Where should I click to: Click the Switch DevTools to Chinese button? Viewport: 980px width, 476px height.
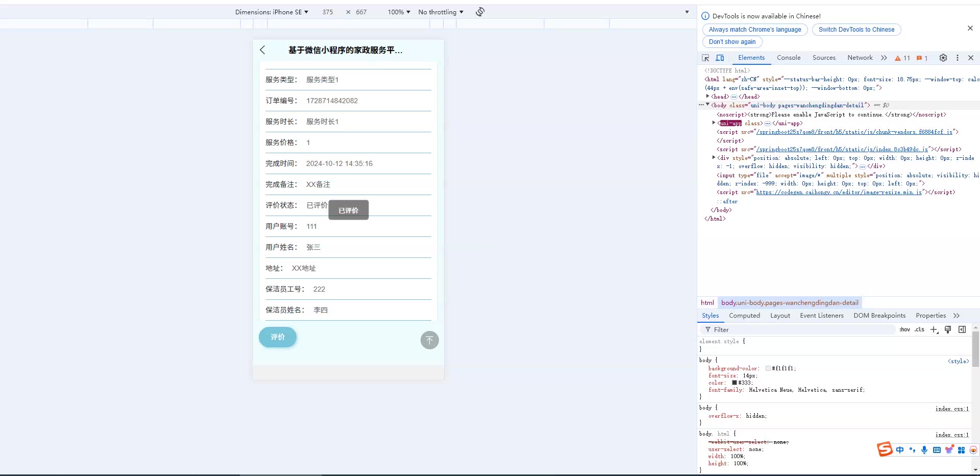(x=856, y=30)
